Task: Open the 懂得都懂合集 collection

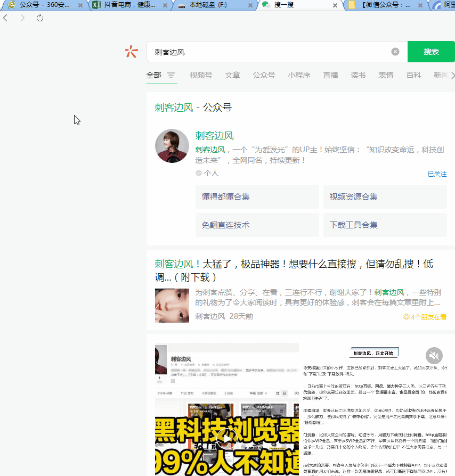Action: 257,196
